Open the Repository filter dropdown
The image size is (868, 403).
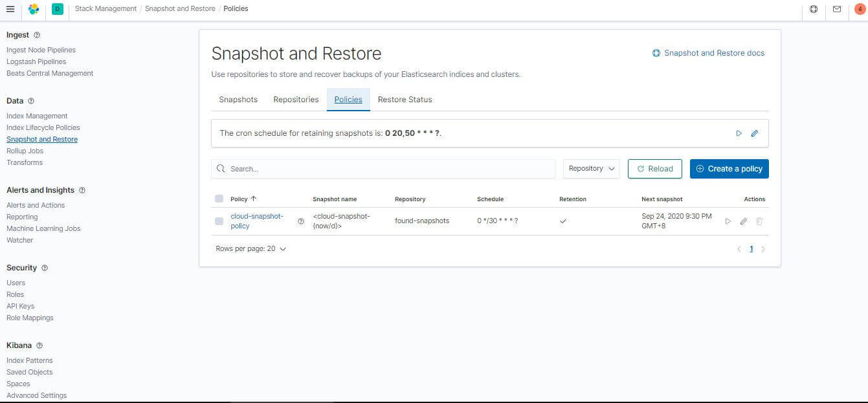[x=590, y=168]
